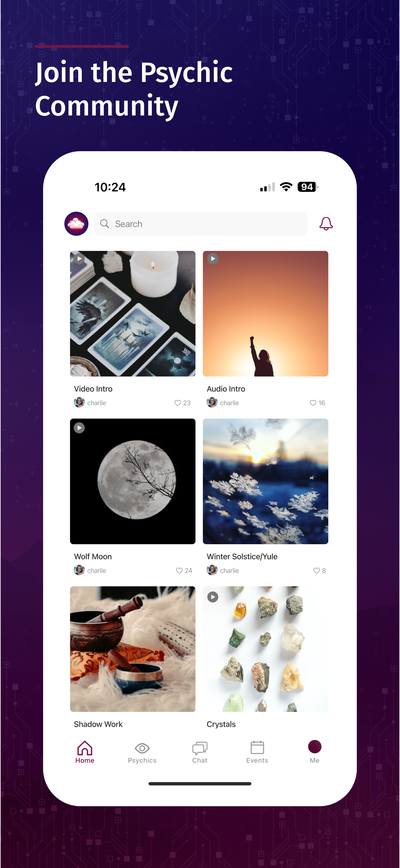
Task: Switch to the Psychics tab
Action: [x=142, y=752]
